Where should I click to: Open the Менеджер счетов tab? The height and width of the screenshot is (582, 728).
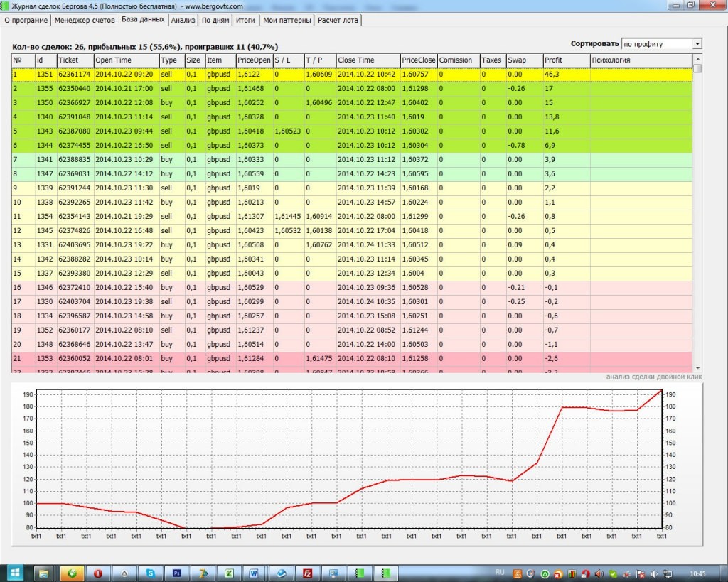[x=85, y=20]
